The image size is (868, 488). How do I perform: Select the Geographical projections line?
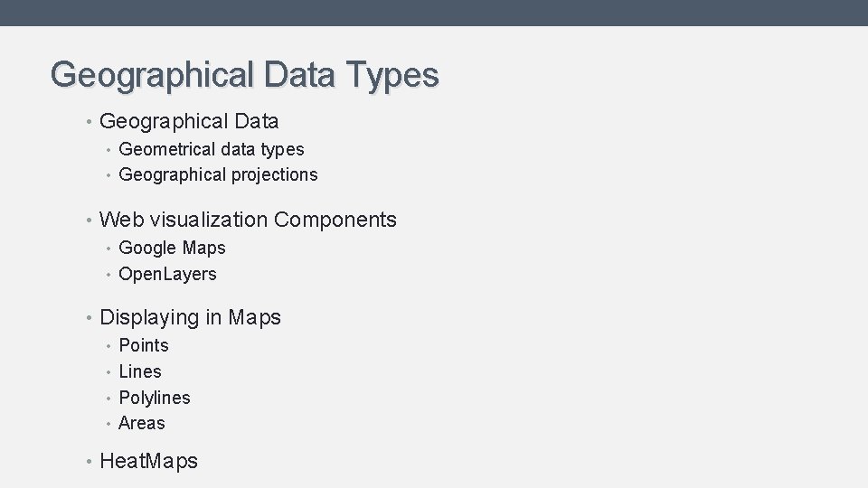[x=218, y=174]
